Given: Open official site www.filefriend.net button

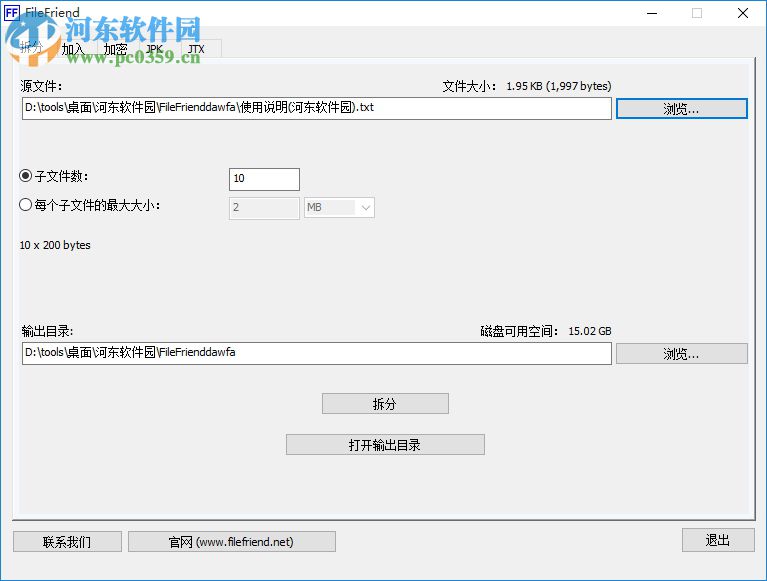Looking at the screenshot, I should click(x=231, y=541).
